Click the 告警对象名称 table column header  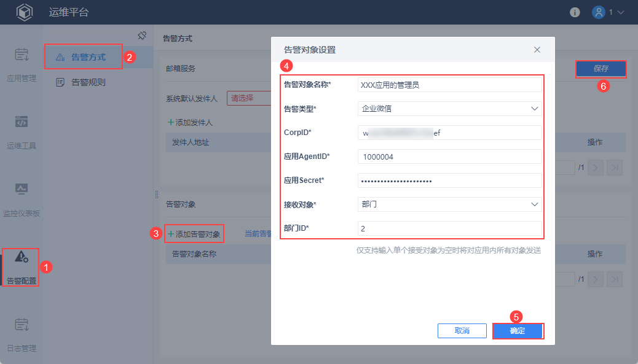(x=194, y=254)
